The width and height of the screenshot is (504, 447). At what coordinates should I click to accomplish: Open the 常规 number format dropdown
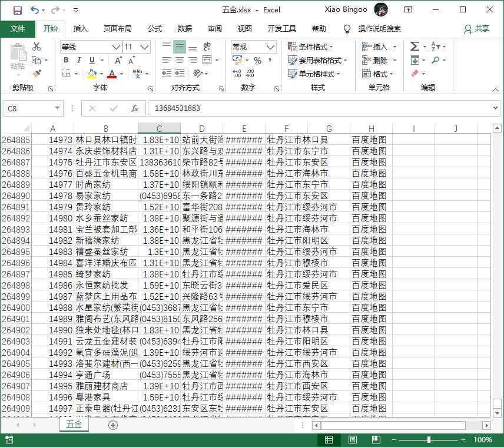270,46
